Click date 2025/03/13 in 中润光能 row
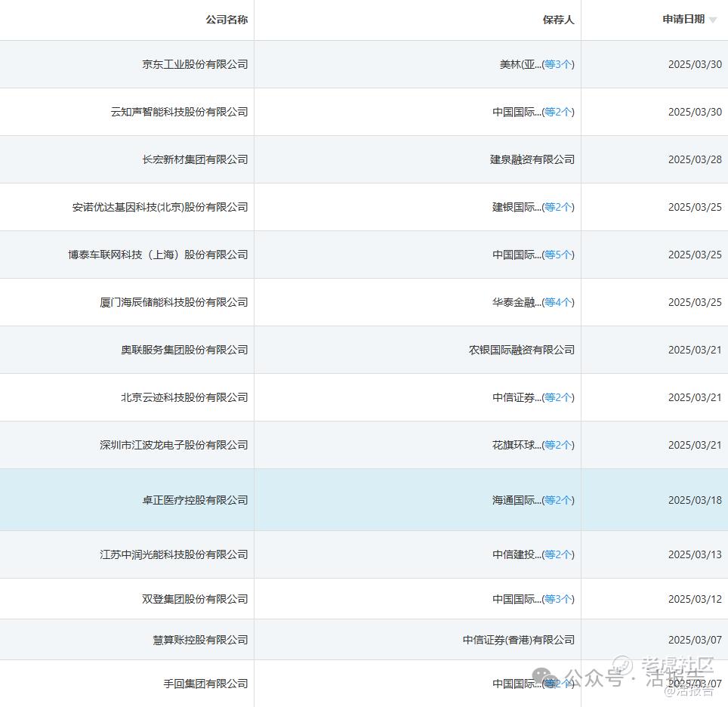 (695, 554)
